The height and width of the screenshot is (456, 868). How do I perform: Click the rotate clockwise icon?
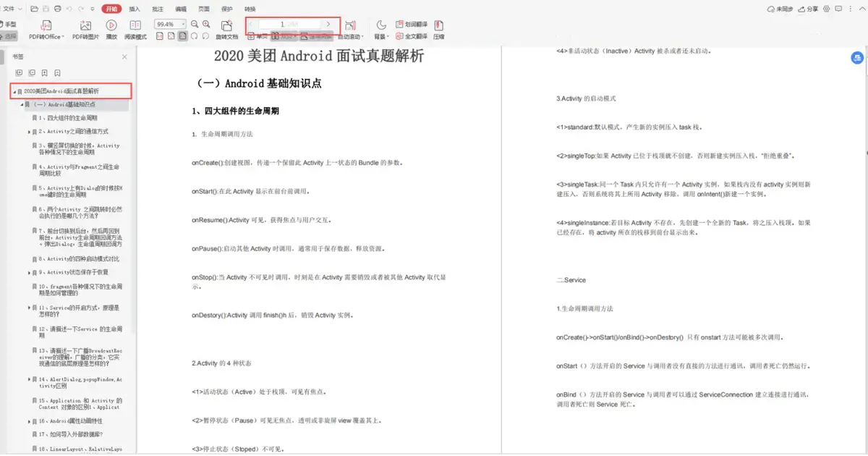pyautogui.click(x=194, y=36)
